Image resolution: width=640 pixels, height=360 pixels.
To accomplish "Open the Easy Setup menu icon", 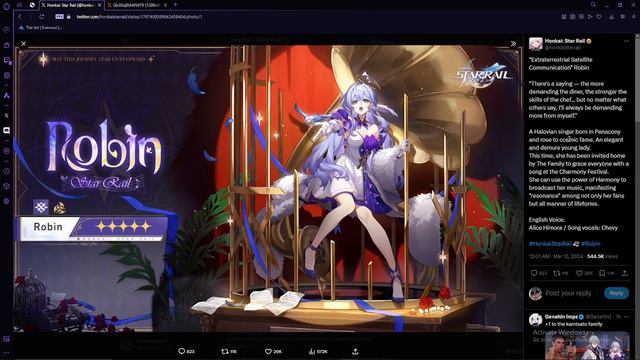I will point(623,17).
